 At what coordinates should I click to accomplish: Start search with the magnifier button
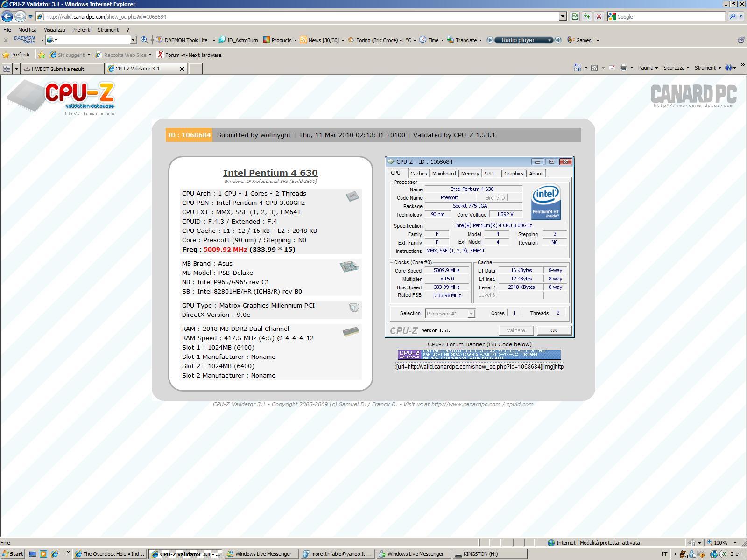733,17
